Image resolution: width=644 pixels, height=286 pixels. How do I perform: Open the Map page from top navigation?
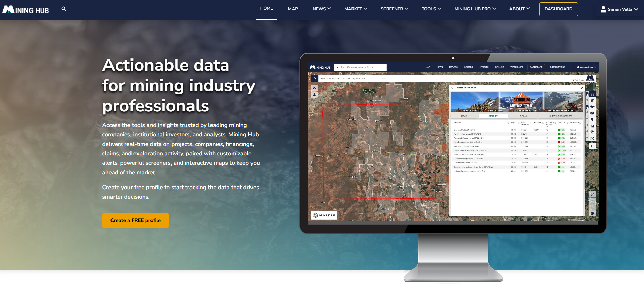tap(293, 9)
